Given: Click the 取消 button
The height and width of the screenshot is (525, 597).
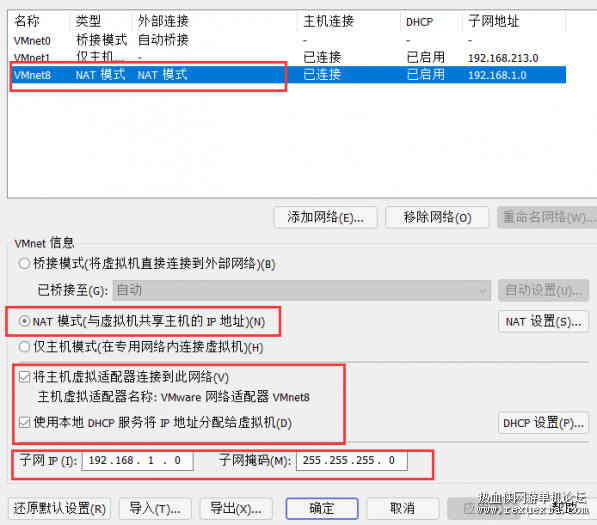Looking at the screenshot, I should [x=402, y=509].
